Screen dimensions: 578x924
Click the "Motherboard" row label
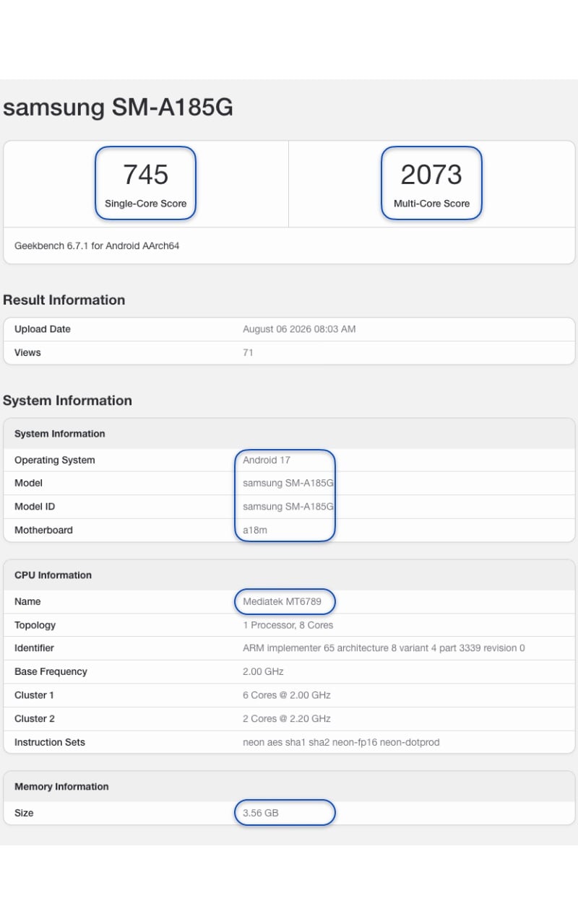pyautogui.click(x=43, y=531)
